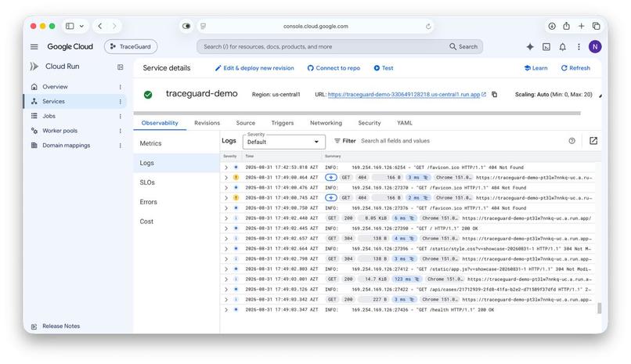The height and width of the screenshot is (364, 631).
Task: Open Jobs in Cloud Run sidebar
Action: tap(49, 116)
